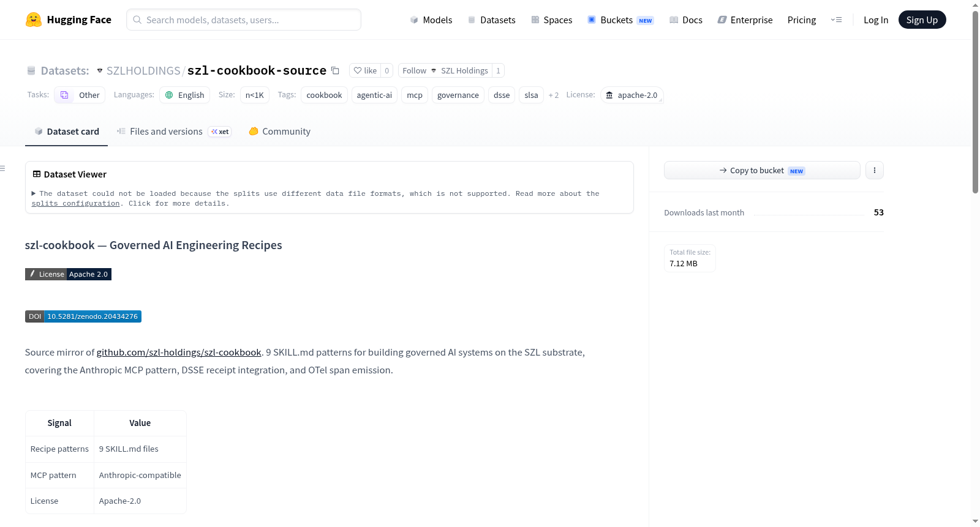Open the left sidebar outline icon
The width and height of the screenshot is (980, 527).
[x=2, y=168]
